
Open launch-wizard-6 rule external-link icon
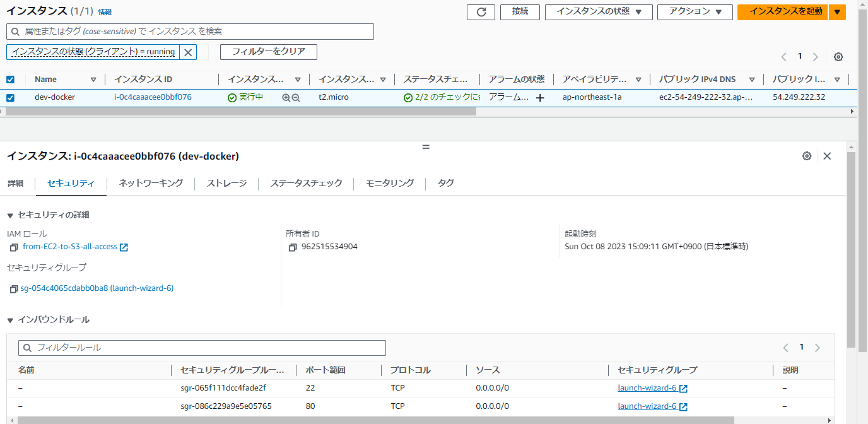coord(683,388)
